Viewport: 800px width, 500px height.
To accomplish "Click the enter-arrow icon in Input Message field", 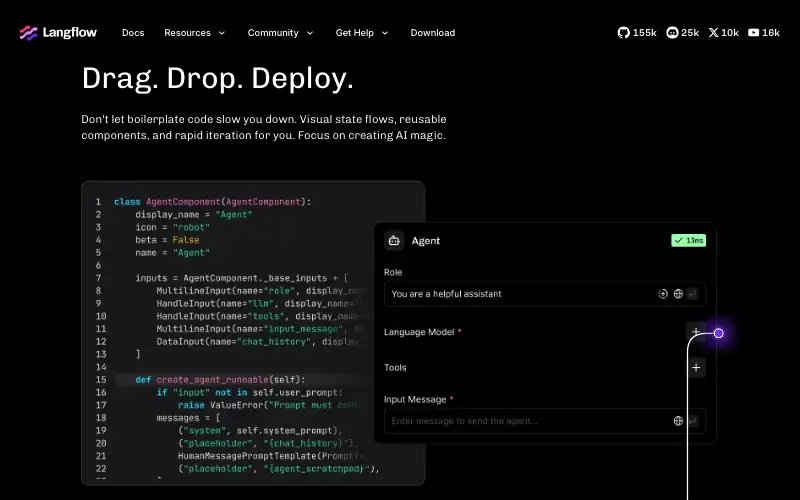I will [692, 421].
